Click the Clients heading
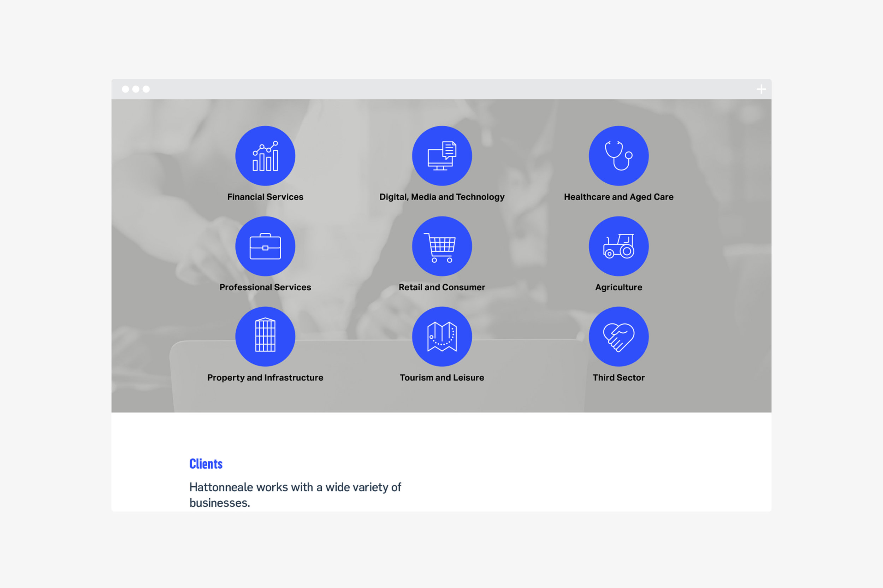 [206, 464]
